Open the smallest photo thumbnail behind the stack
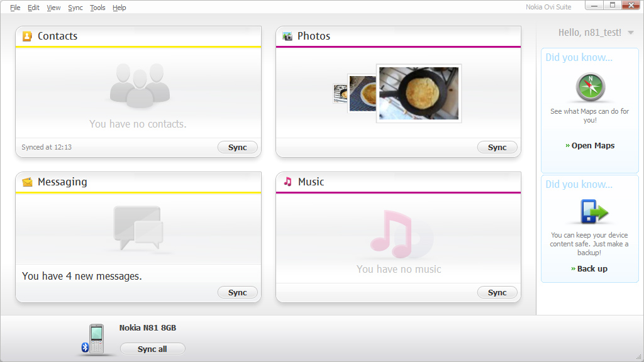This screenshot has height=362, width=644. [x=340, y=94]
